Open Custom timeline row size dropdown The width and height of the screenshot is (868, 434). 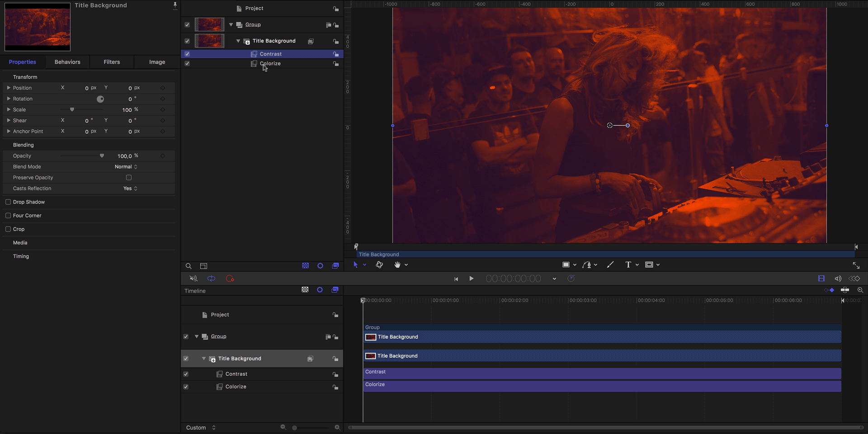click(x=201, y=428)
